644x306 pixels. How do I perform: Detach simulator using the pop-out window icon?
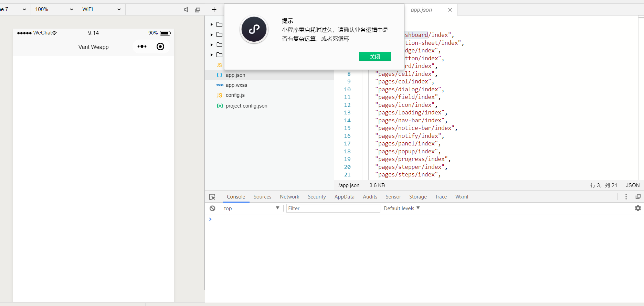[198, 10]
